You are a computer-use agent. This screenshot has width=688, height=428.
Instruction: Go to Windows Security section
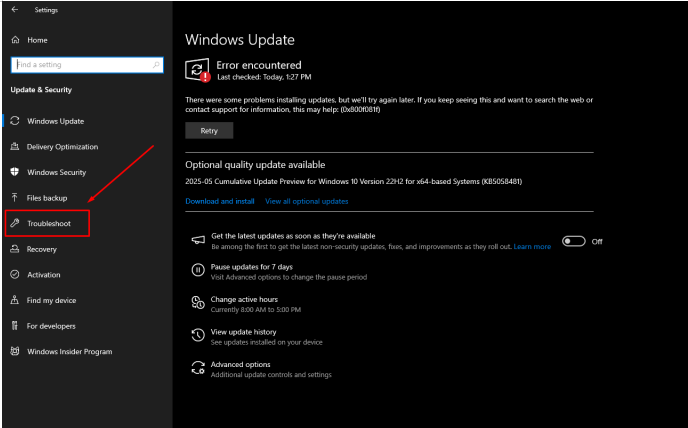point(57,172)
